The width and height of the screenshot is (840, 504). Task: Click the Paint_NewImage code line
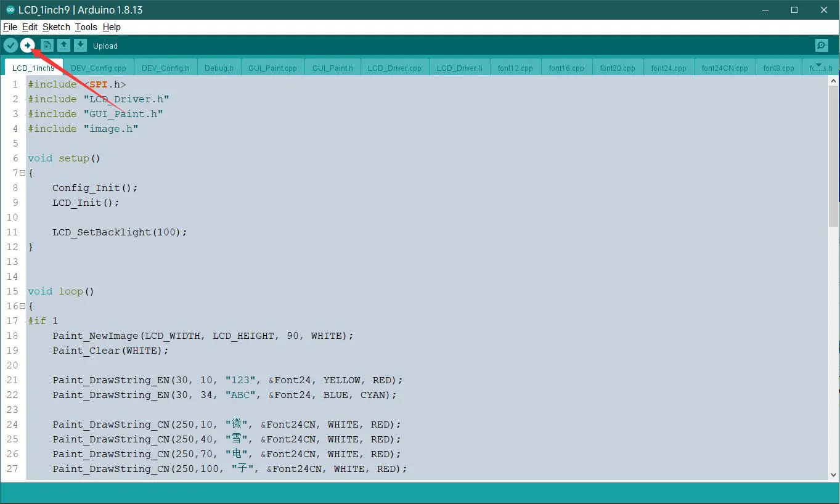[203, 336]
